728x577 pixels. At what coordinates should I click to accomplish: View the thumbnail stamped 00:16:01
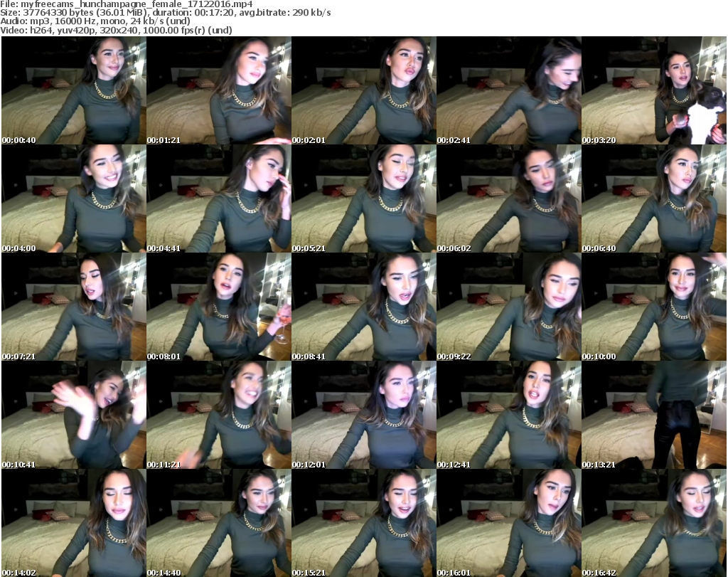point(509,523)
